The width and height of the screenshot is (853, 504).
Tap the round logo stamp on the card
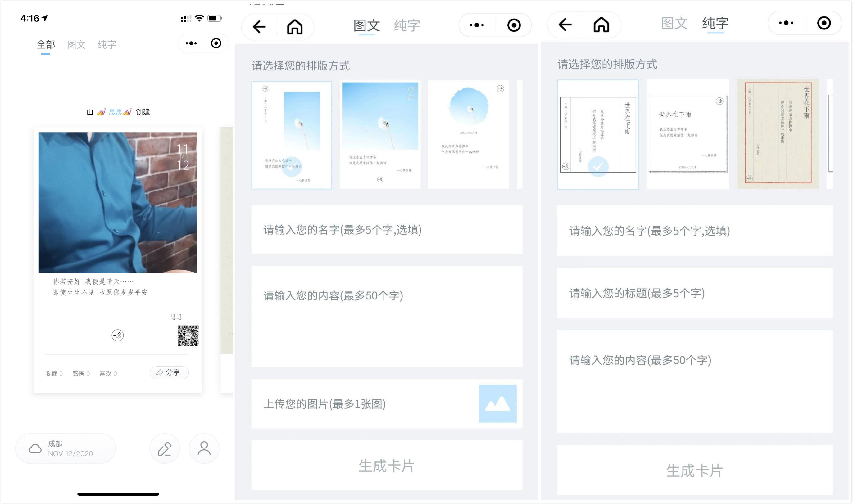point(118,335)
